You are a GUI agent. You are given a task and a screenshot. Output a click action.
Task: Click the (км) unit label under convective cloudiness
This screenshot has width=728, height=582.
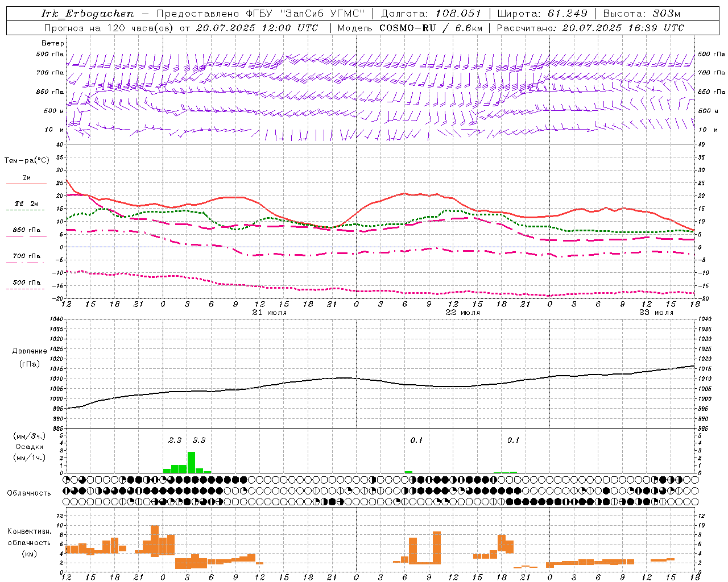click(30, 554)
